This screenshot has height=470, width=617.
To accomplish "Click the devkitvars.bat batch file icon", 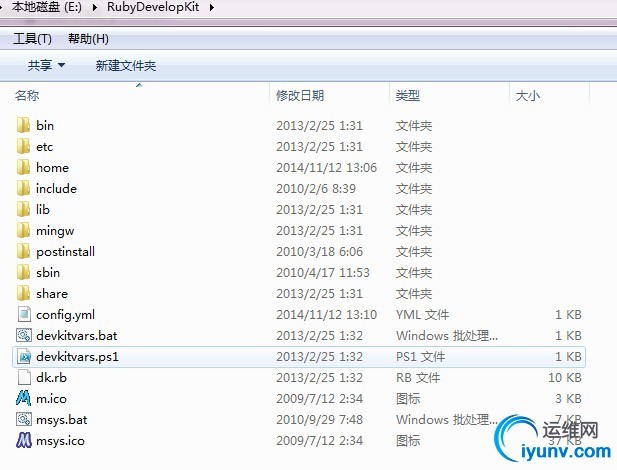I will point(24,335).
